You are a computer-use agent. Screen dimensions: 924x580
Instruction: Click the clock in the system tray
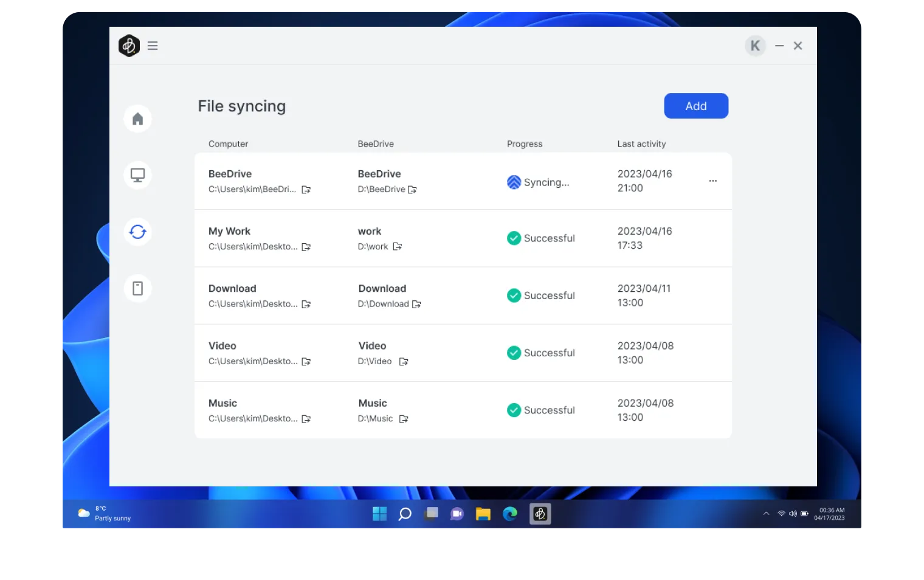(829, 514)
